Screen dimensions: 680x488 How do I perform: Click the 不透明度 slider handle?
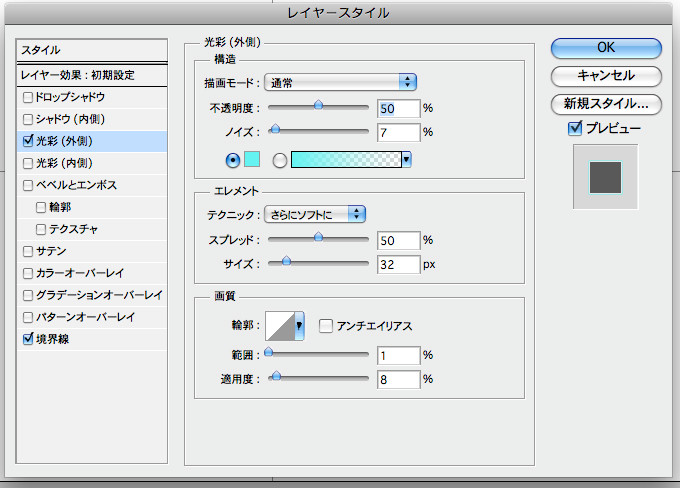click(319, 104)
